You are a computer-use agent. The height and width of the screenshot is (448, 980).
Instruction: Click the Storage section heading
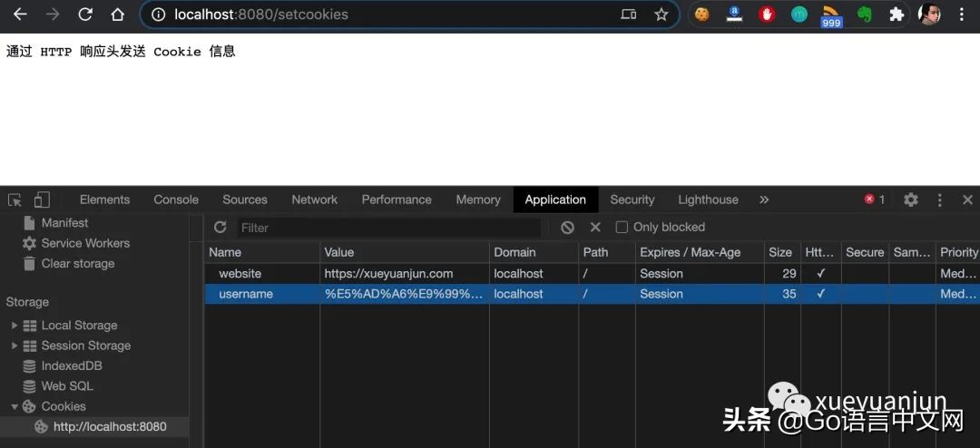(x=27, y=302)
